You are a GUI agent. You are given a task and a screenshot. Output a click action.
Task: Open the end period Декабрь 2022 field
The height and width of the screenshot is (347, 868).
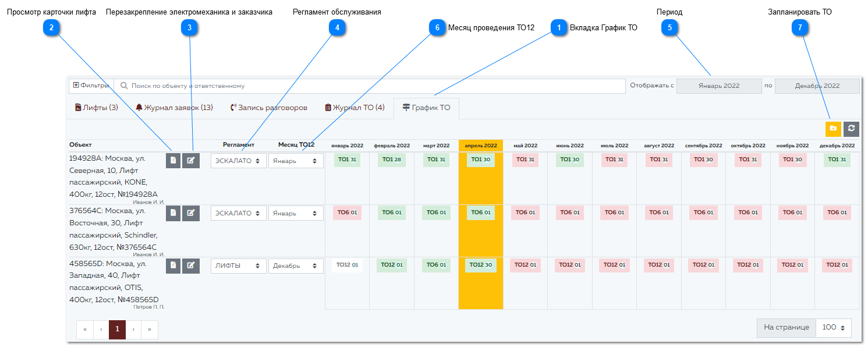pyautogui.click(x=817, y=86)
